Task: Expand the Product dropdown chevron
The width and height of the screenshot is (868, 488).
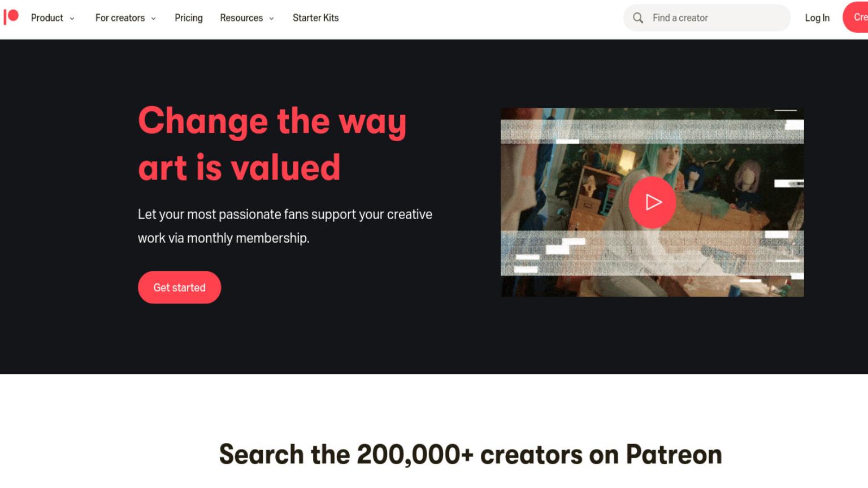Action: point(72,19)
